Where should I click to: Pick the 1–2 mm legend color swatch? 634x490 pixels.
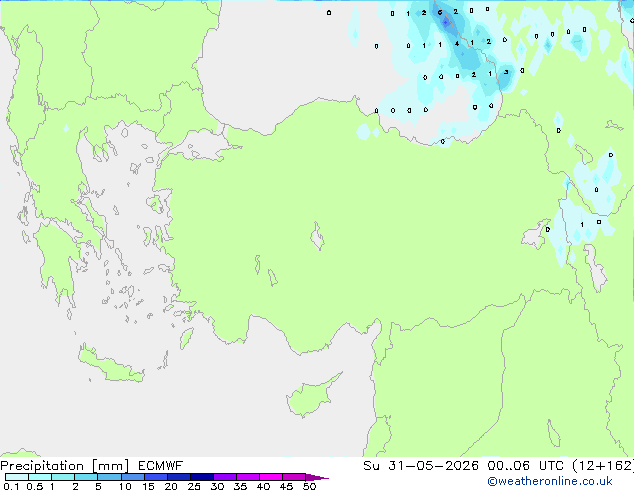pos(63,477)
